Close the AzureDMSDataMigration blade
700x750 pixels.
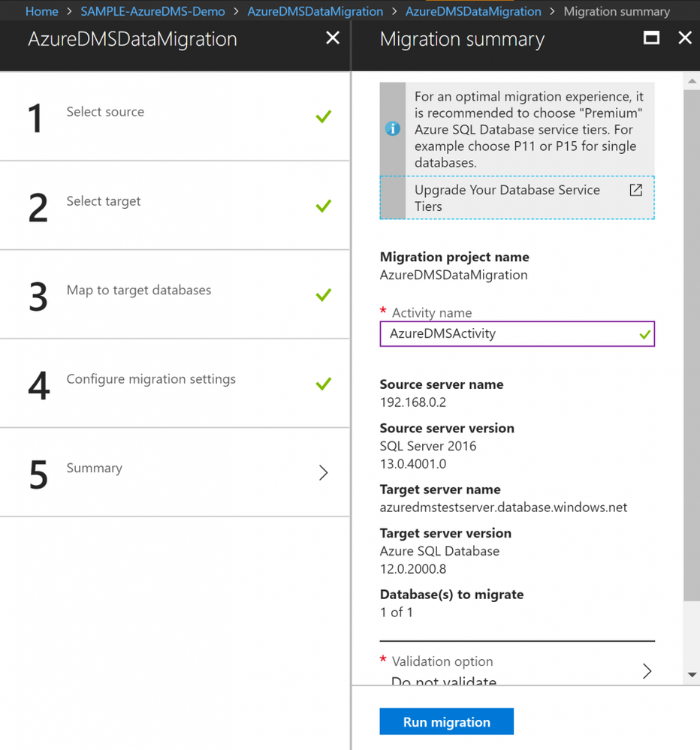click(333, 38)
